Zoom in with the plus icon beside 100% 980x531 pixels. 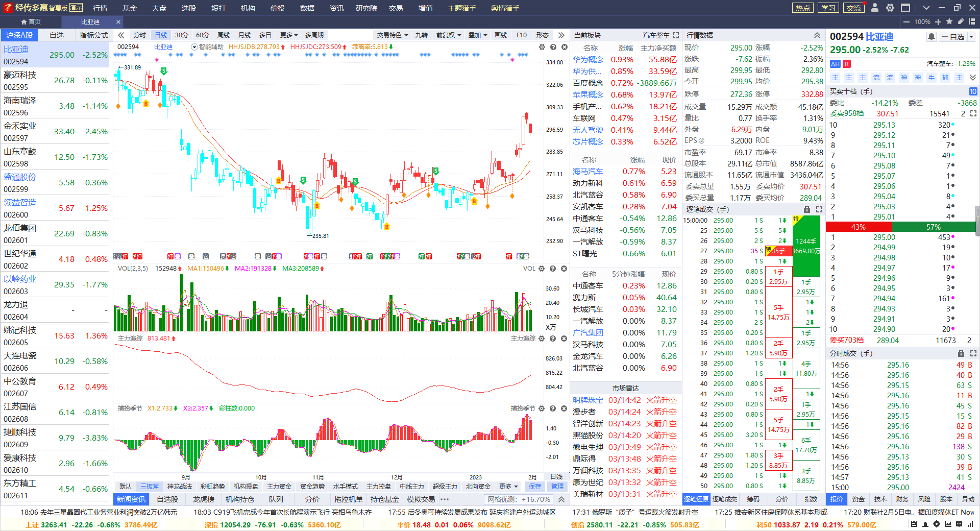[938, 22]
